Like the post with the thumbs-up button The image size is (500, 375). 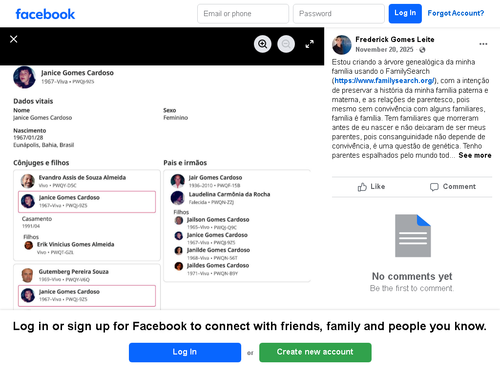(371, 187)
